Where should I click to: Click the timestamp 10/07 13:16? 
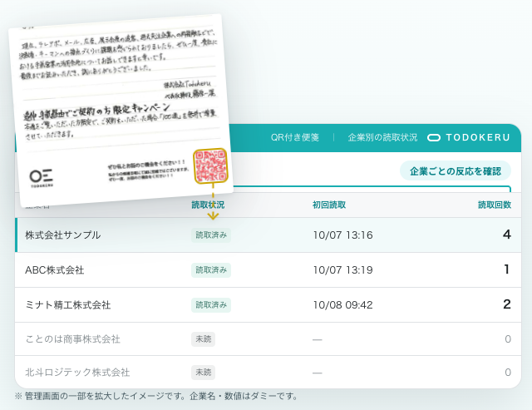point(342,235)
